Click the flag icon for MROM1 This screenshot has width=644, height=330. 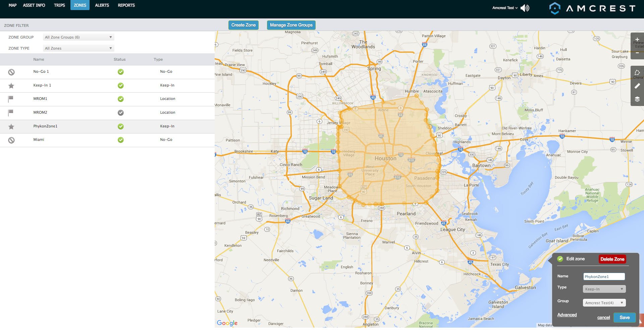pos(11,99)
